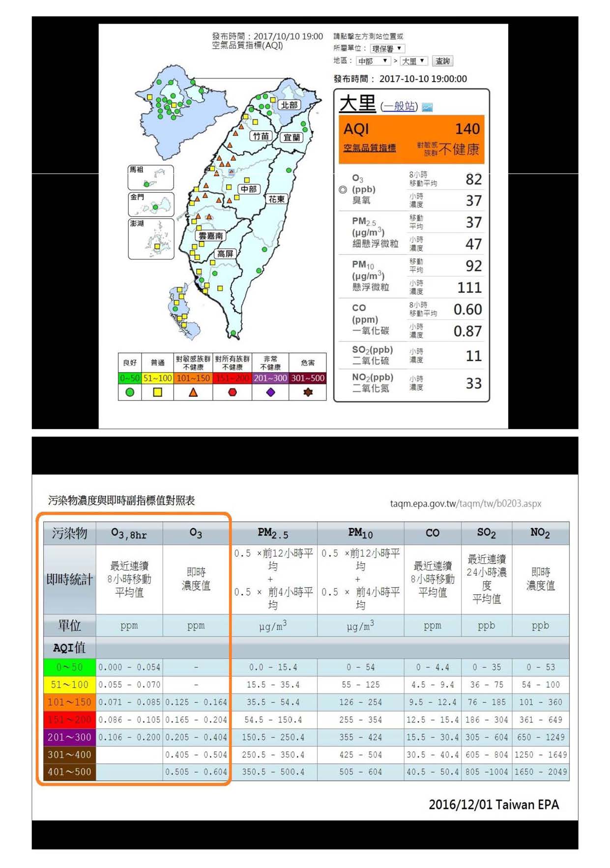
Task: Click green circle marker in 馬祖 inset
Action: (x=146, y=184)
